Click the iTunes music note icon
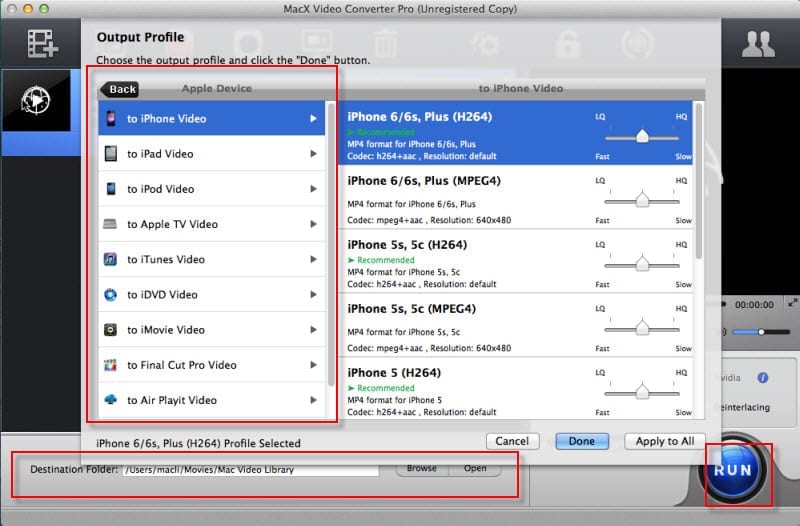800x526 pixels. (x=110, y=259)
